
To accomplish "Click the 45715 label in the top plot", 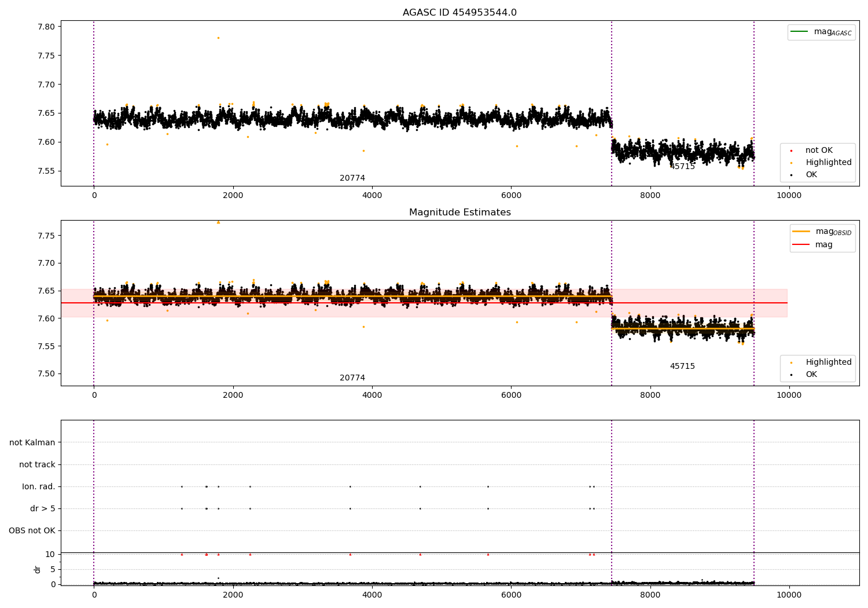I will (682, 167).
